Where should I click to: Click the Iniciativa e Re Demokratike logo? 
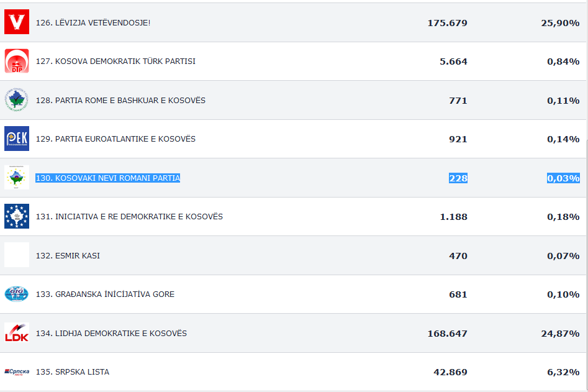(x=17, y=216)
